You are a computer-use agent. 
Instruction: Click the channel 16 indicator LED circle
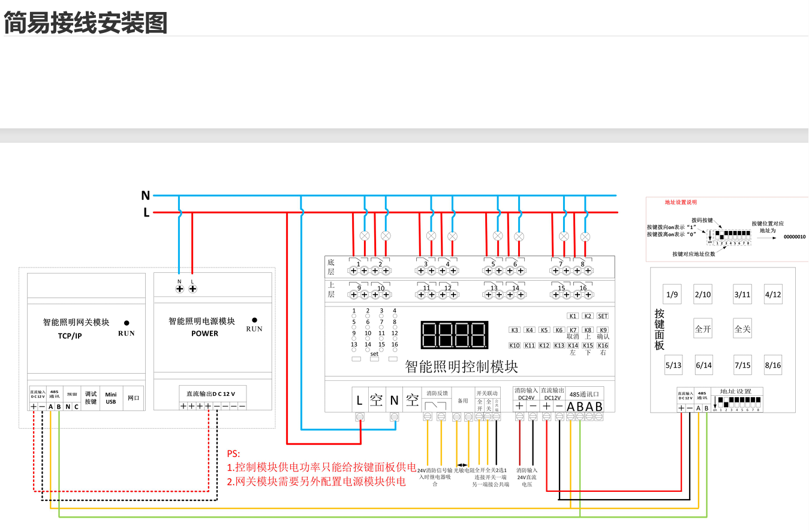(x=395, y=350)
